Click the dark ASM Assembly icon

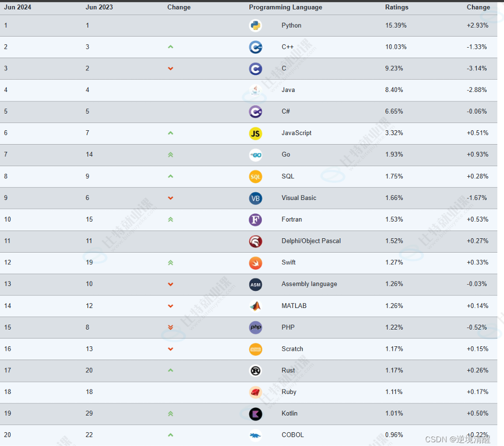[x=255, y=284]
